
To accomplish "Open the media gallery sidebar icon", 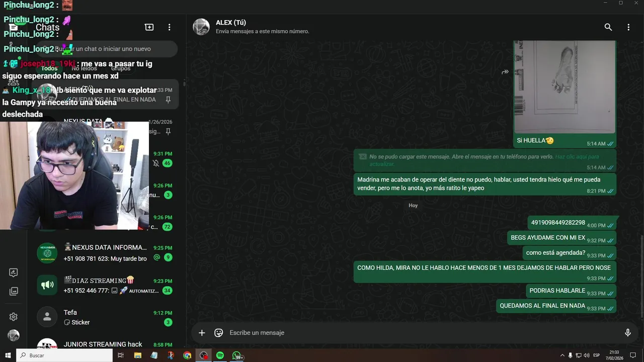I will point(14,291).
